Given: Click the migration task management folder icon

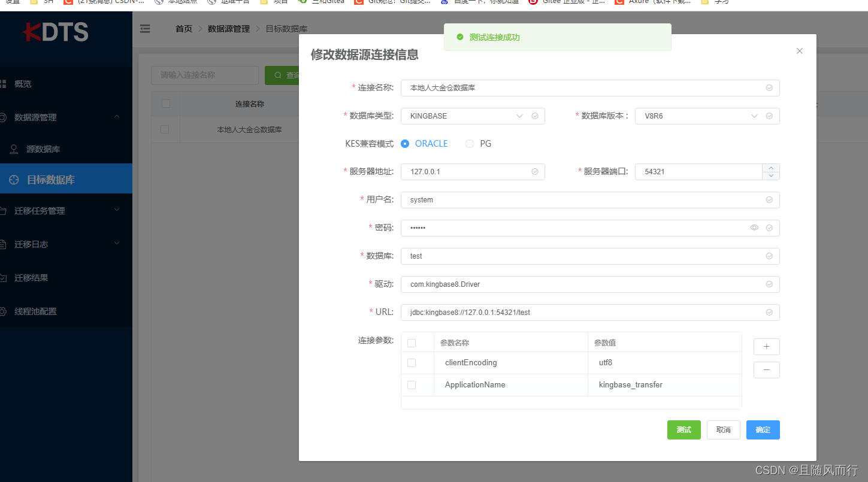Looking at the screenshot, I should tap(3, 211).
